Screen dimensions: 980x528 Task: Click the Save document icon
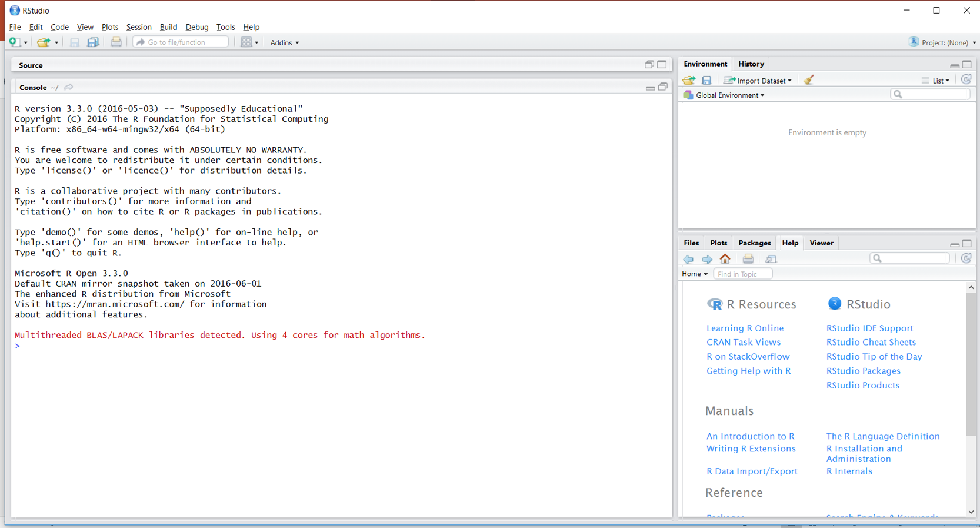tap(75, 42)
